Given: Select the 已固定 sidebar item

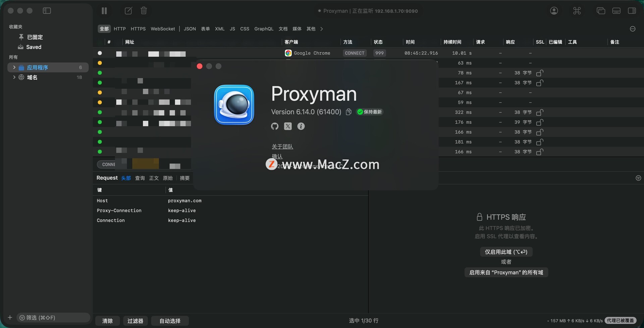Looking at the screenshot, I should 48,37.
